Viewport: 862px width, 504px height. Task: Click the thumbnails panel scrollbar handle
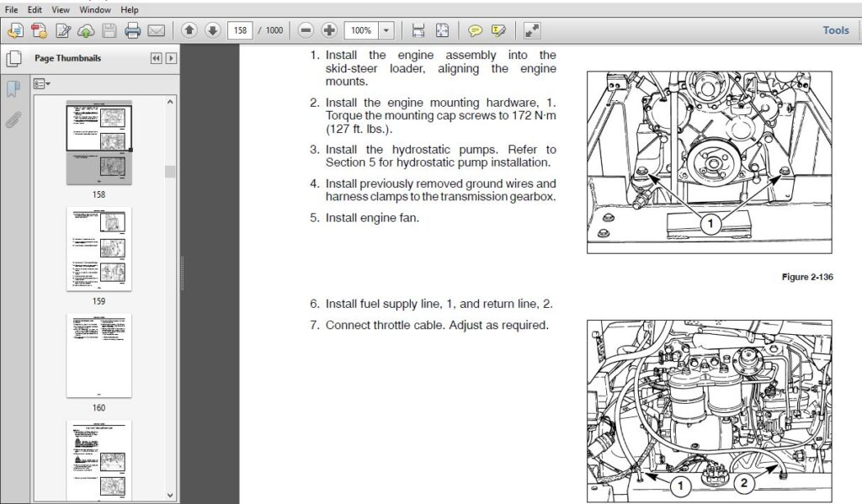click(x=170, y=172)
